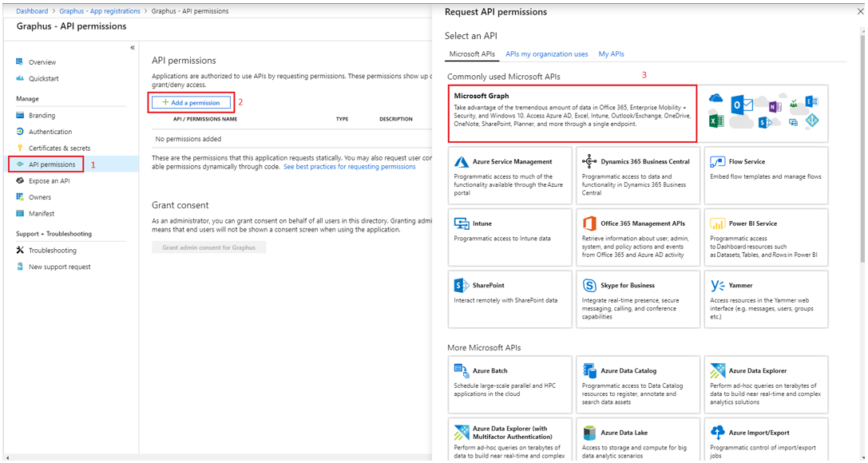Click Grant admin consent for Graphus
868x463 pixels.
pyautogui.click(x=208, y=247)
